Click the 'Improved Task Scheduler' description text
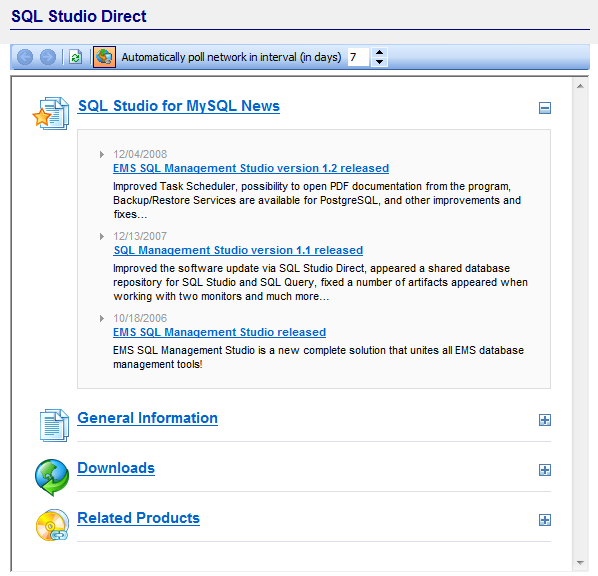Screen dimensions: 598x576 (317, 200)
